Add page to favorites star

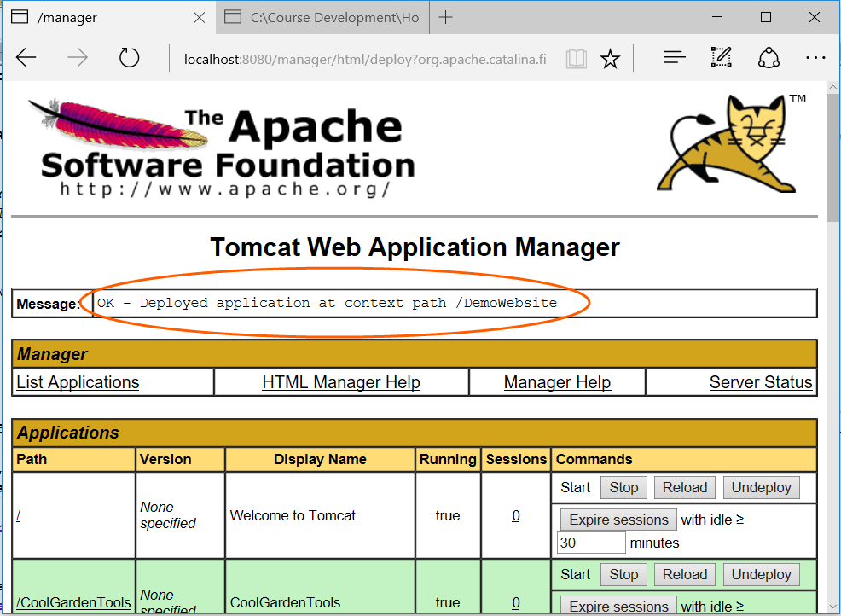click(x=610, y=59)
